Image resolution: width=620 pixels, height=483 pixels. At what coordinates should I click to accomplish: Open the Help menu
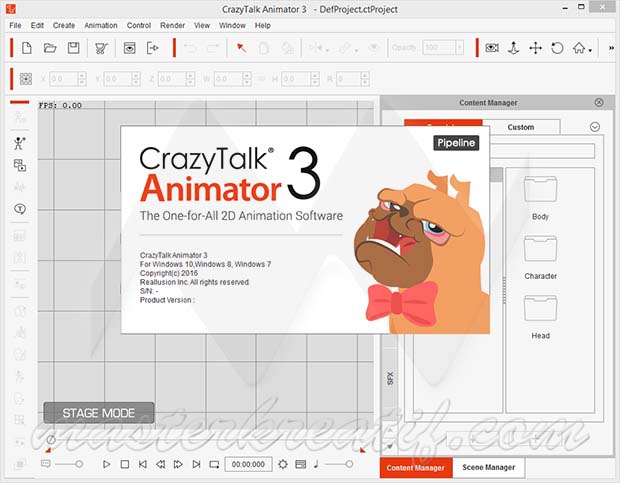pyautogui.click(x=263, y=25)
